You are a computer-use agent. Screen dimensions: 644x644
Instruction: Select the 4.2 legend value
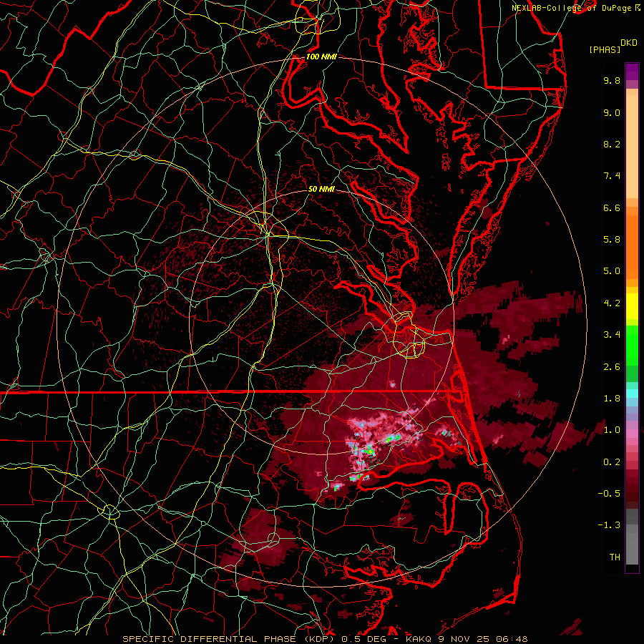click(612, 303)
